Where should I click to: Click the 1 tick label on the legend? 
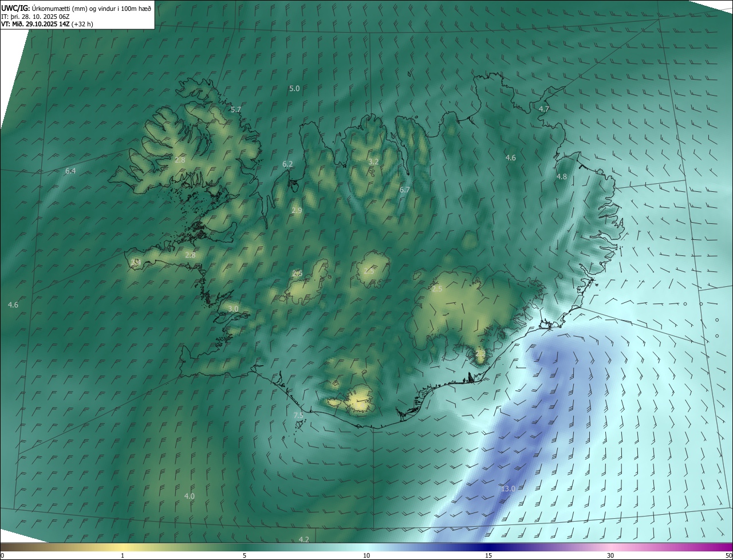click(123, 555)
